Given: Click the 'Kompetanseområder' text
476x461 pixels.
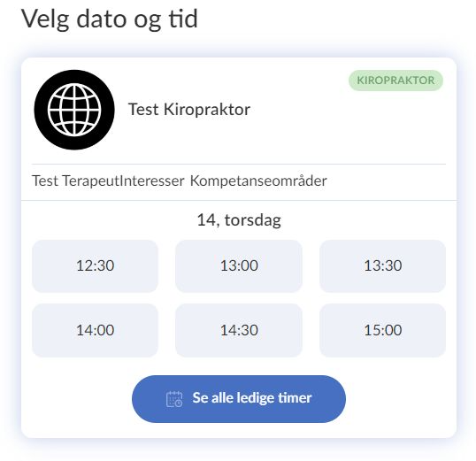Looking at the screenshot, I should (x=258, y=181).
